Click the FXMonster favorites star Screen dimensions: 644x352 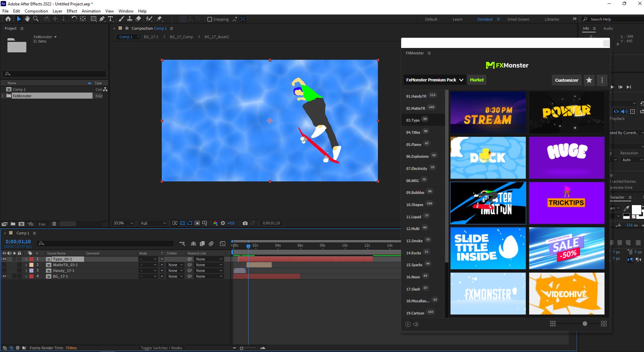tap(589, 80)
